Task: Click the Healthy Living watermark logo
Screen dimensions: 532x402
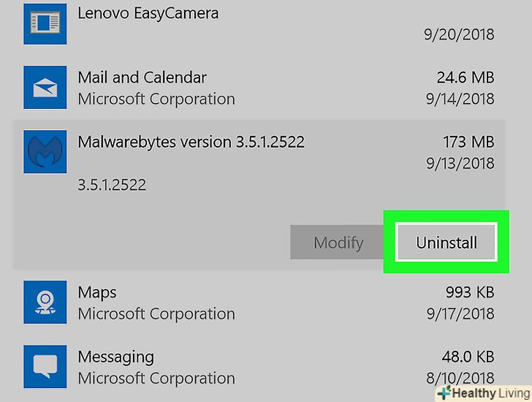Action: pyautogui.click(x=483, y=392)
